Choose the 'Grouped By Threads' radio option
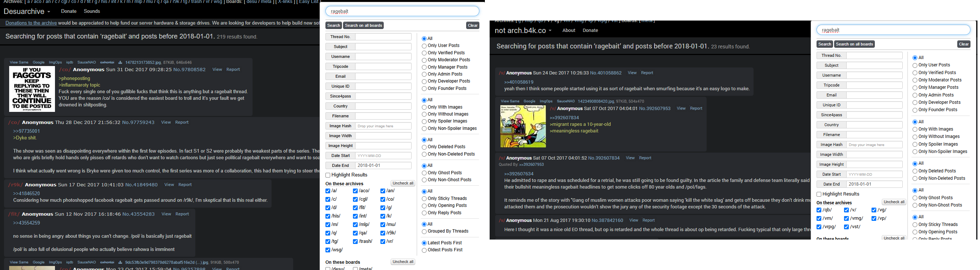Image resolution: width=980 pixels, height=270 pixels. point(424,231)
